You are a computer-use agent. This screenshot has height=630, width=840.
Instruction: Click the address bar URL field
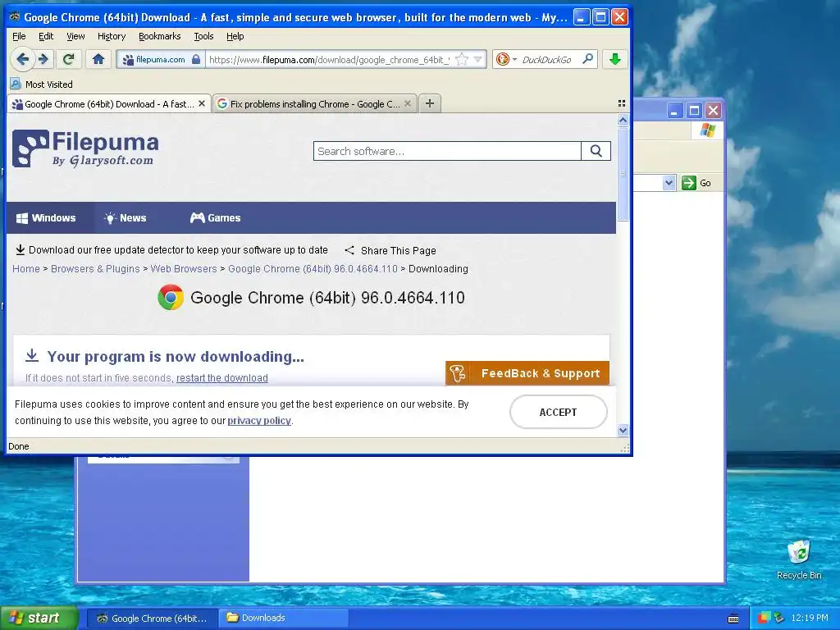coord(329,59)
